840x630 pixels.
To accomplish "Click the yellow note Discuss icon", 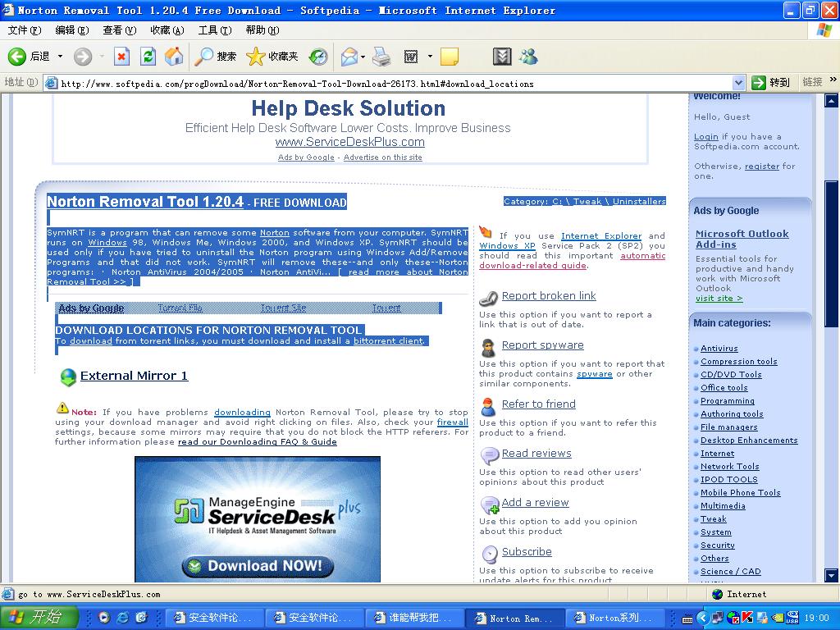I will point(449,57).
